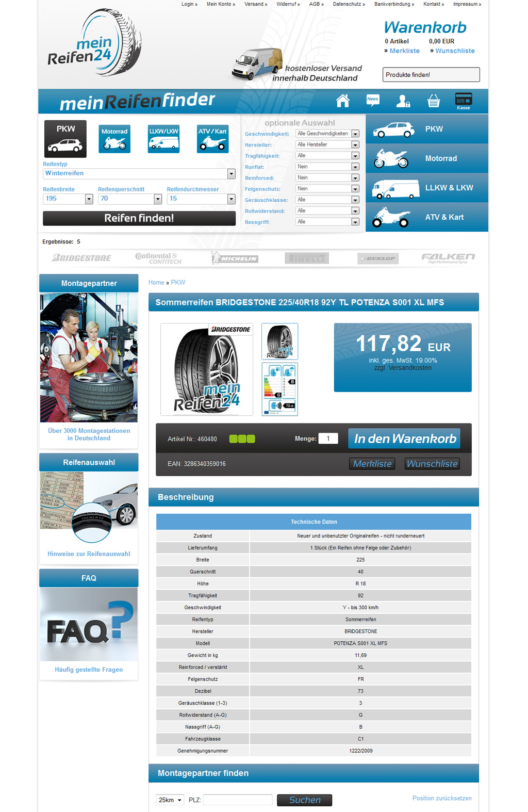The height and width of the screenshot is (812, 528).
Task: Open Datenschutz in the top menu
Action: point(349,4)
